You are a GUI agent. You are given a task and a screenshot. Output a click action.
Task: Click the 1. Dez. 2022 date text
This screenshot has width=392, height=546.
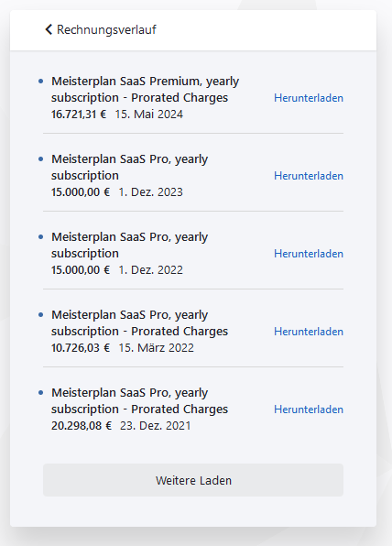click(x=151, y=270)
